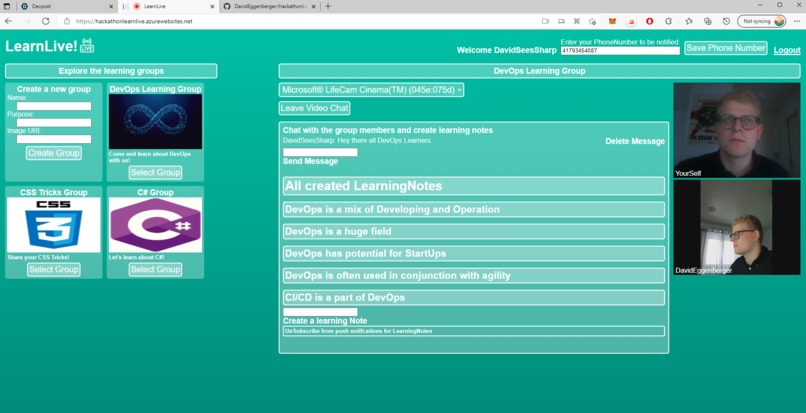Viewport: 806px width, 413px height.
Task: Open browser History icon
Action: click(x=726, y=21)
